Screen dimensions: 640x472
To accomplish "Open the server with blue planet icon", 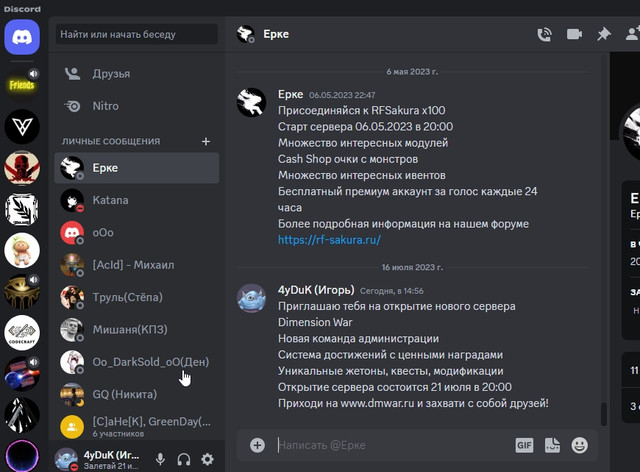I will [22, 374].
